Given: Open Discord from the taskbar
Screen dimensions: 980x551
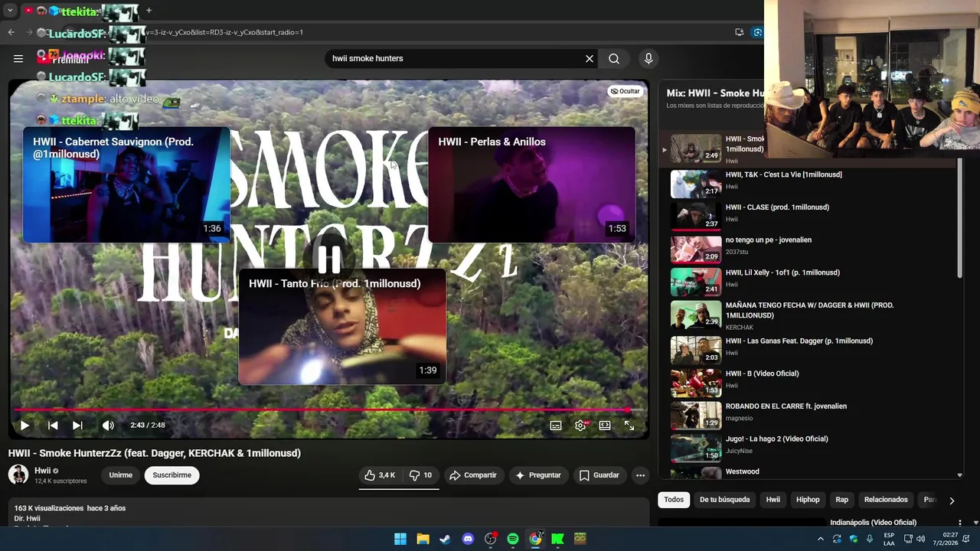Looking at the screenshot, I should click(468, 539).
